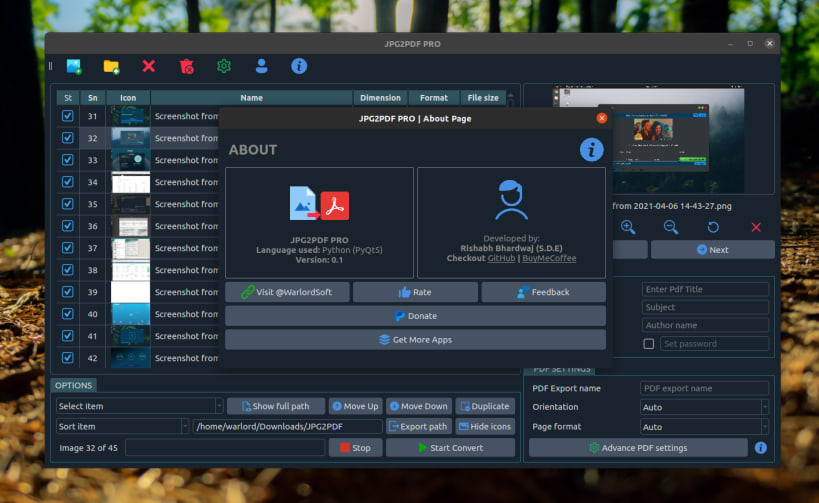Screen dimensions: 819x503
Task: Click the Rate button
Action: [415, 292]
